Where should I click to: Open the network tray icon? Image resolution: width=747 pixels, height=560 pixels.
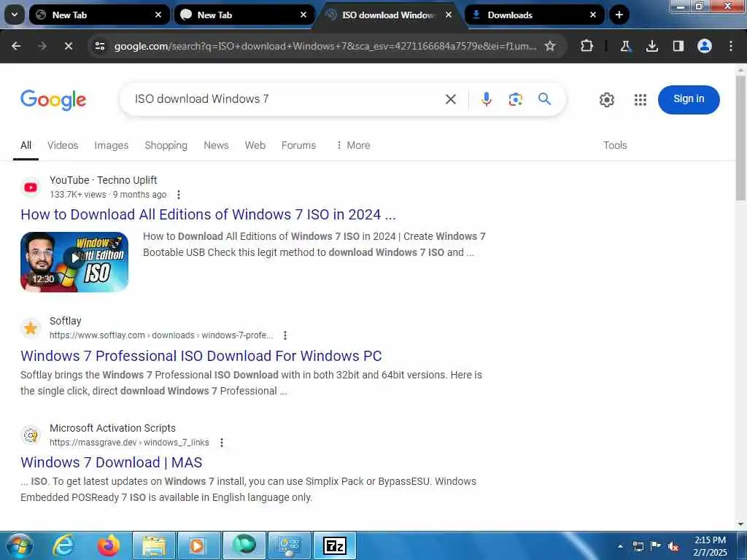pos(638,546)
